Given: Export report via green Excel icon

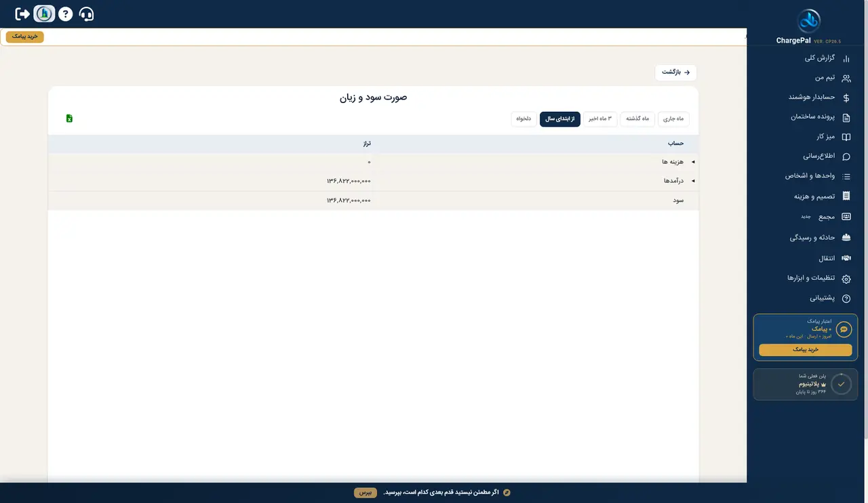Looking at the screenshot, I should (x=69, y=119).
